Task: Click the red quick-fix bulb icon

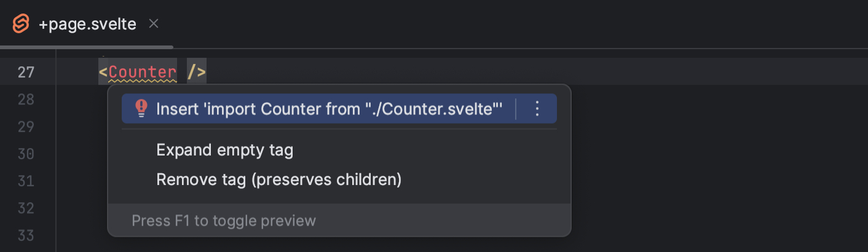Action: (141, 109)
